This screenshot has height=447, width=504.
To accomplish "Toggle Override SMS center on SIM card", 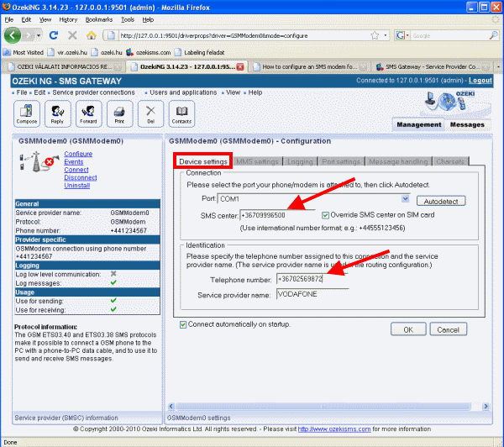I will [325, 215].
